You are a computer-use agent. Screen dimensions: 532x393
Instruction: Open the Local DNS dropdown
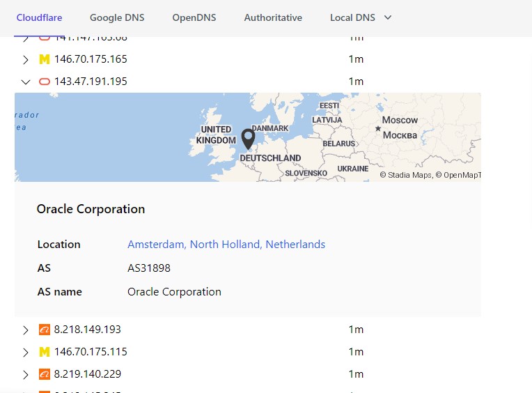point(361,17)
